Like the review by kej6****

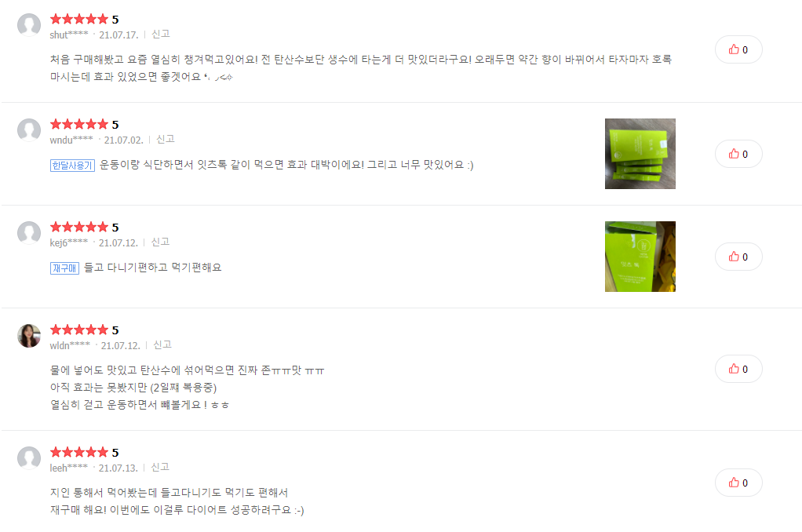pos(738,257)
